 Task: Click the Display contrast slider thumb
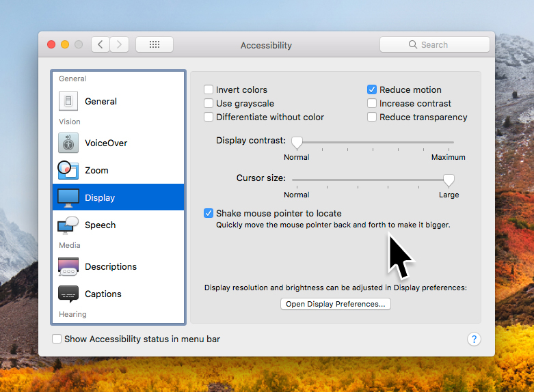(x=297, y=143)
